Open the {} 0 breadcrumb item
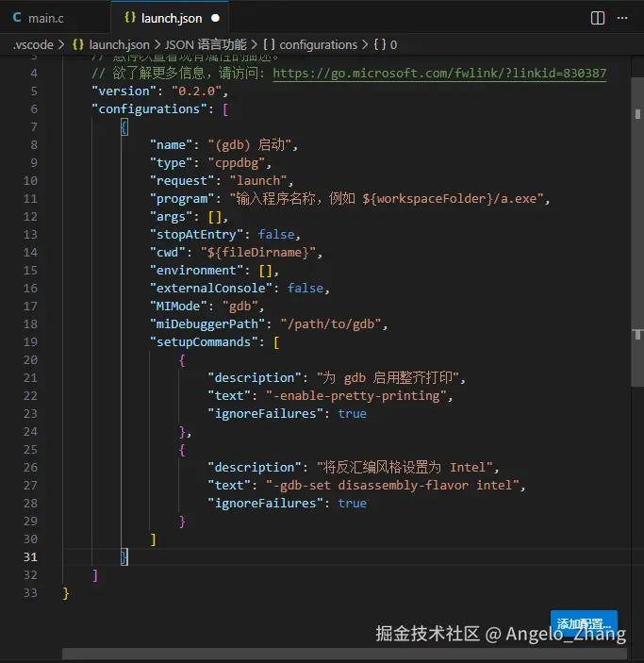The image size is (644, 663). coord(386,45)
